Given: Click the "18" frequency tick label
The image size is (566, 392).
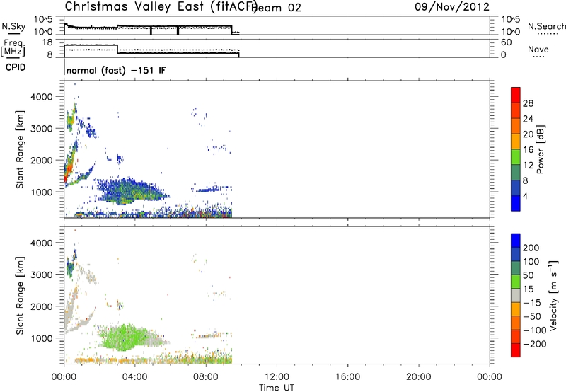Looking at the screenshot, I should point(47,42).
